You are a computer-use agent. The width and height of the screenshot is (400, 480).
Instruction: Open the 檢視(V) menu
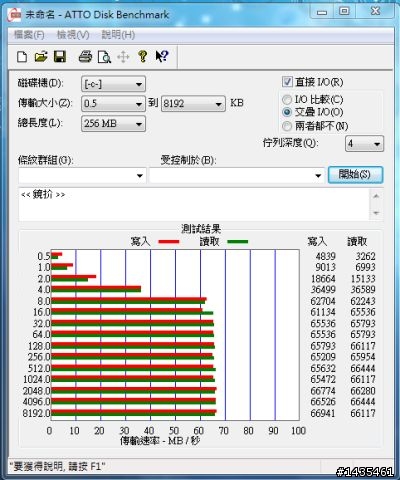pyautogui.click(x=73, y=35)
